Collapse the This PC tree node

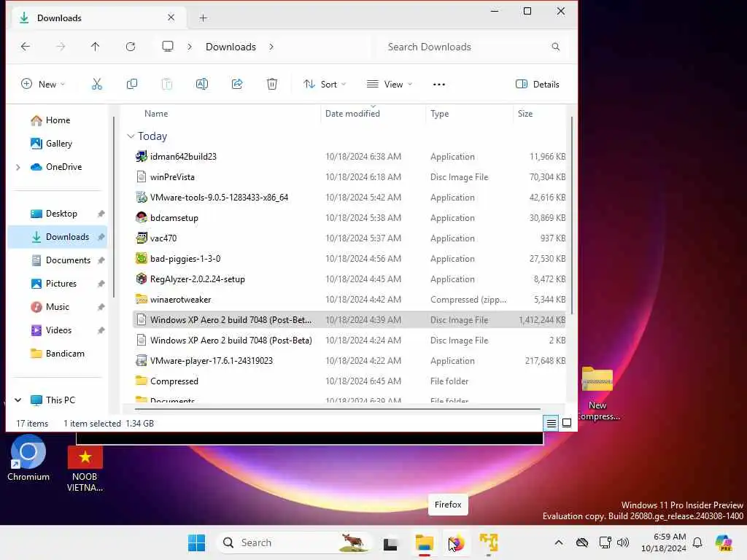coord(18,400)
